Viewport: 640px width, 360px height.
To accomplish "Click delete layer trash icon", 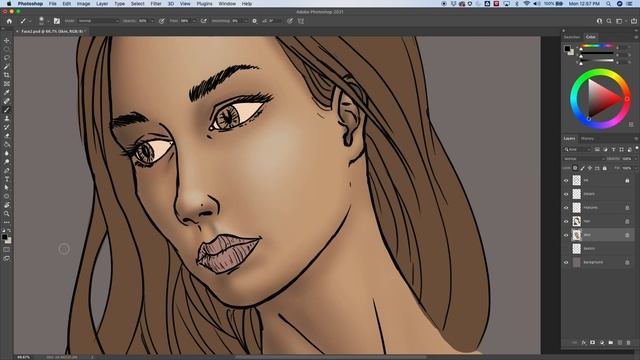I will (629, 342).
